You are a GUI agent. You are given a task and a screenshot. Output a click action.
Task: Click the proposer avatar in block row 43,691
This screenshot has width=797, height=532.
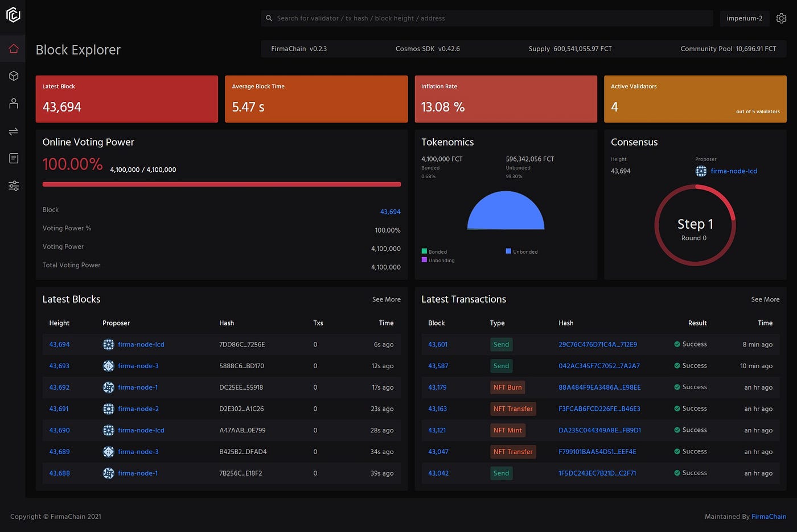coord(108,409)
